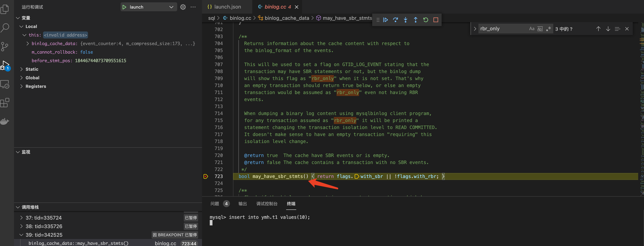
Task: Restart the debug session
Action: point(426,20)
